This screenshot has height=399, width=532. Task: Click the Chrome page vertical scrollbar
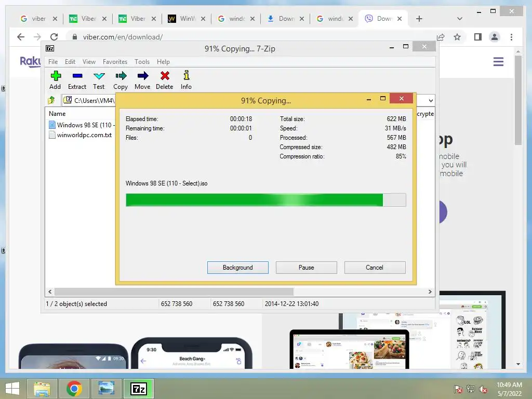518,100
